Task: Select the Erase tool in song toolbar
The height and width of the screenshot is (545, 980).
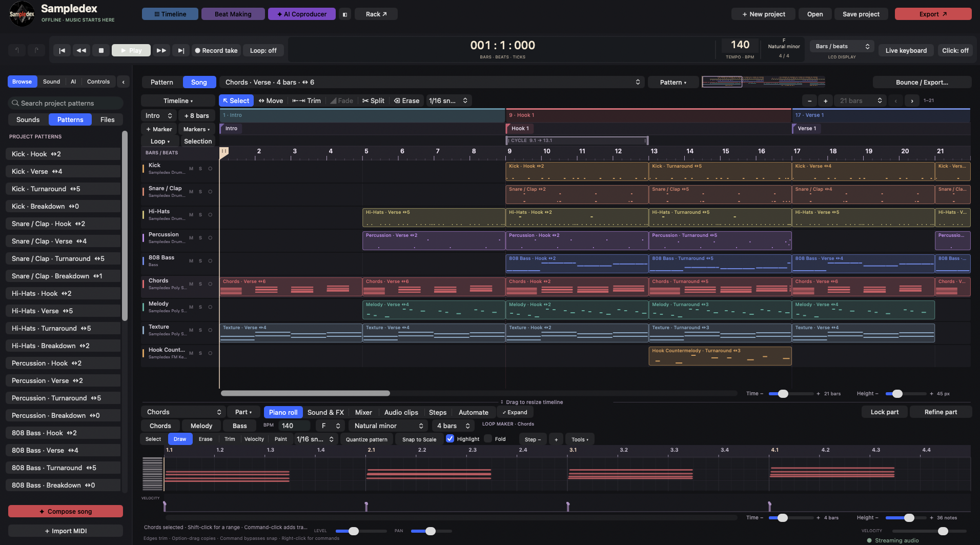Action: click(406, 100)
